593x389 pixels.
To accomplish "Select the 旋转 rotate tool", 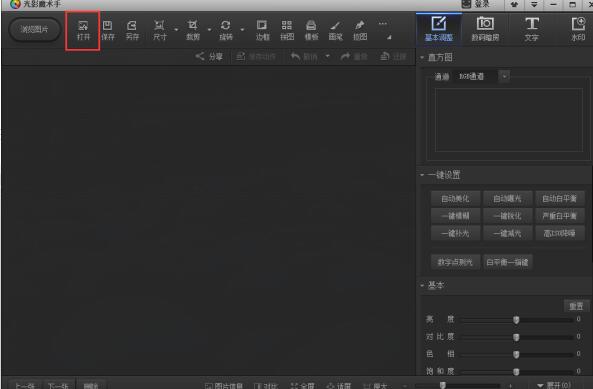I will pyautogui.click(x=226, y=30).
